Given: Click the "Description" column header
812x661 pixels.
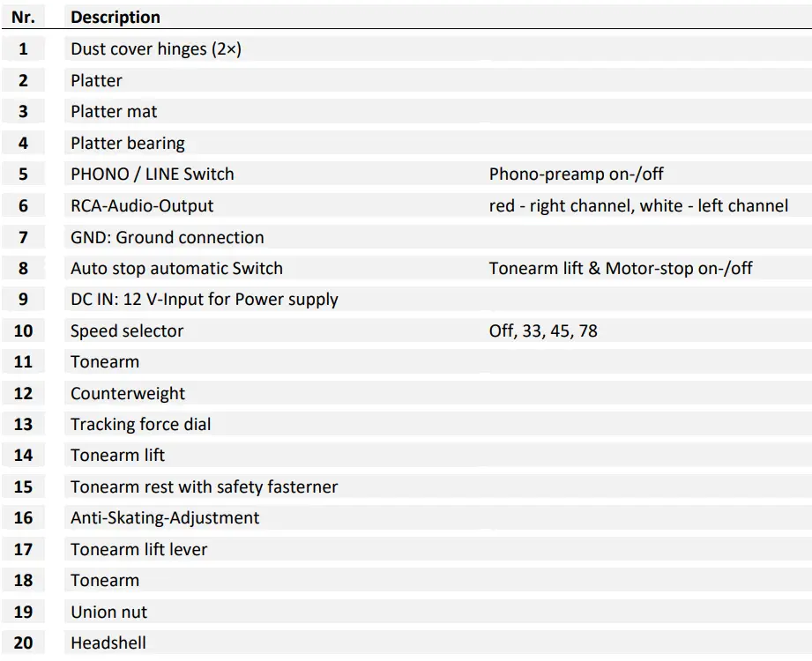Looking at the screenshot, I should (115, 18).
